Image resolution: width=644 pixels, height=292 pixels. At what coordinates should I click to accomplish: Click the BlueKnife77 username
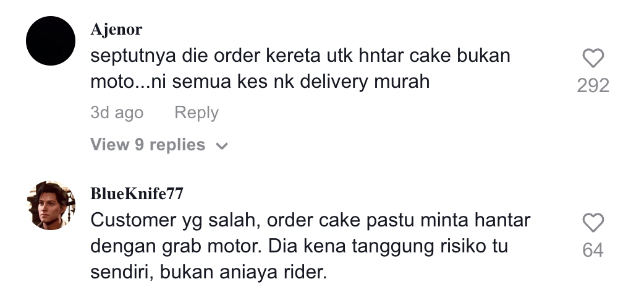click(137, 194)
